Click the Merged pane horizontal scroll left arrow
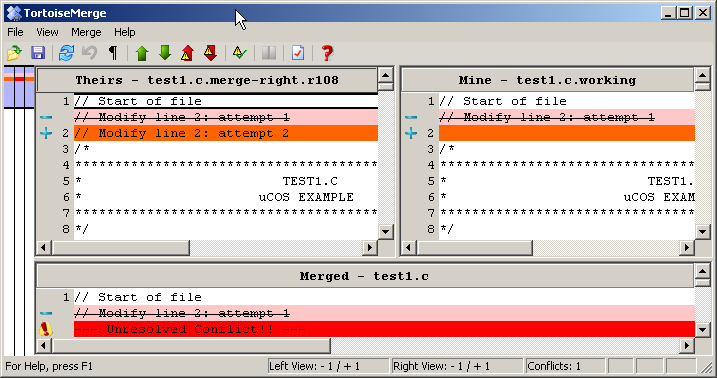 point(43,345)
